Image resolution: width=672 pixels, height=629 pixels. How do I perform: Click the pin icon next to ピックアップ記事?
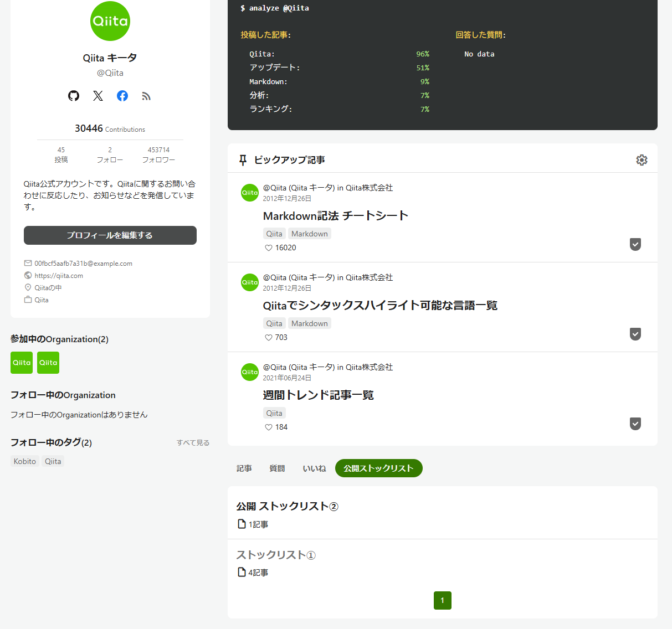pyautogui.click(x=243, y=159)
